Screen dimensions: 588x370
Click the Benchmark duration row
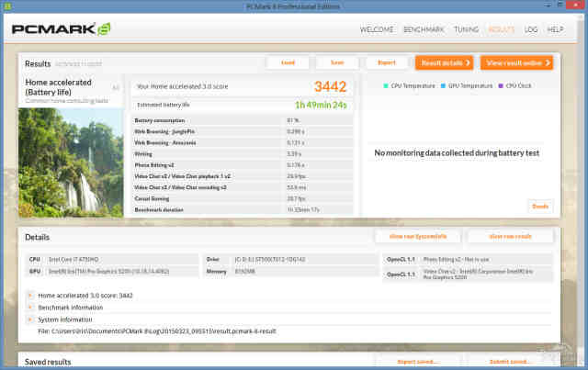click(x=243, y=209)
